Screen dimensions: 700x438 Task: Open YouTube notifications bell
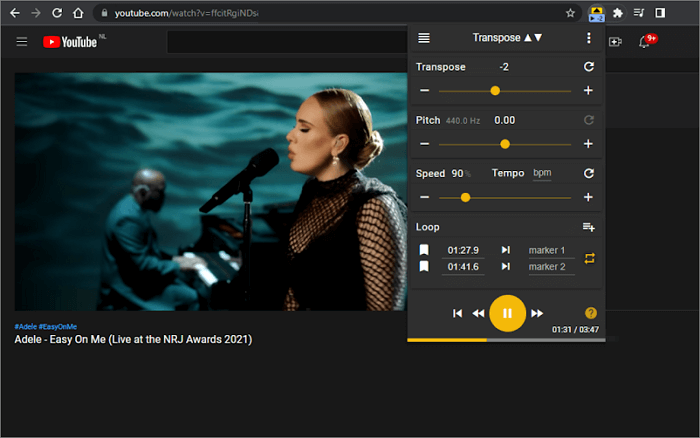click(x=645, y=42)
